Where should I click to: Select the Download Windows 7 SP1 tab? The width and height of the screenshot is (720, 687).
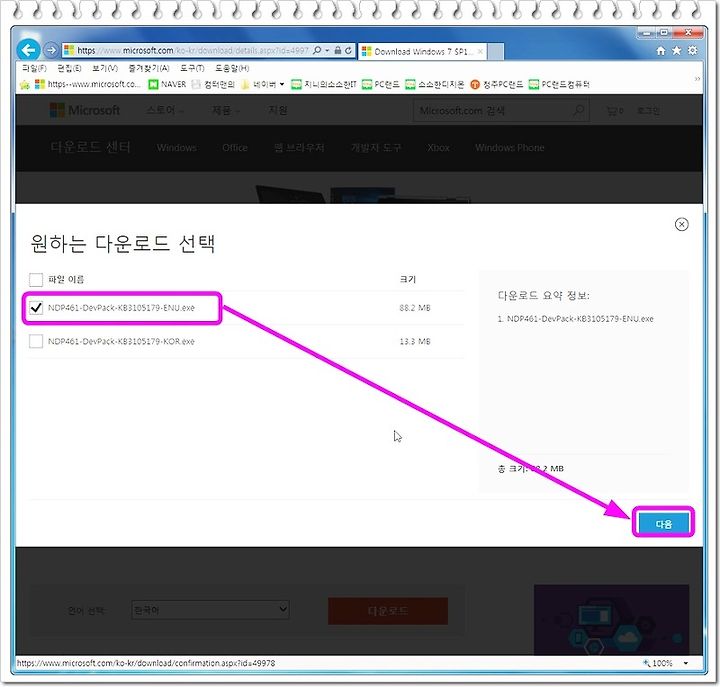pos(422,51)
